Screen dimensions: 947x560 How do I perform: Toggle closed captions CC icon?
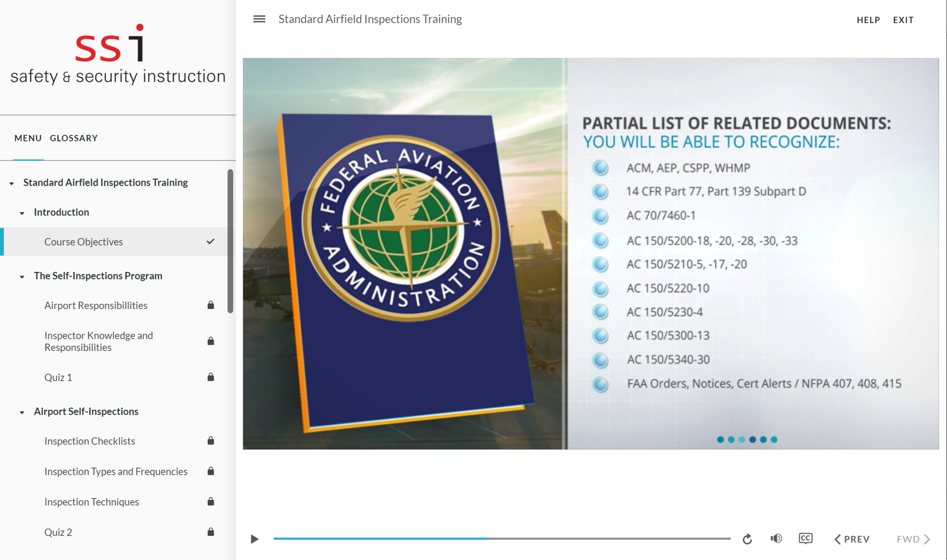806,539
